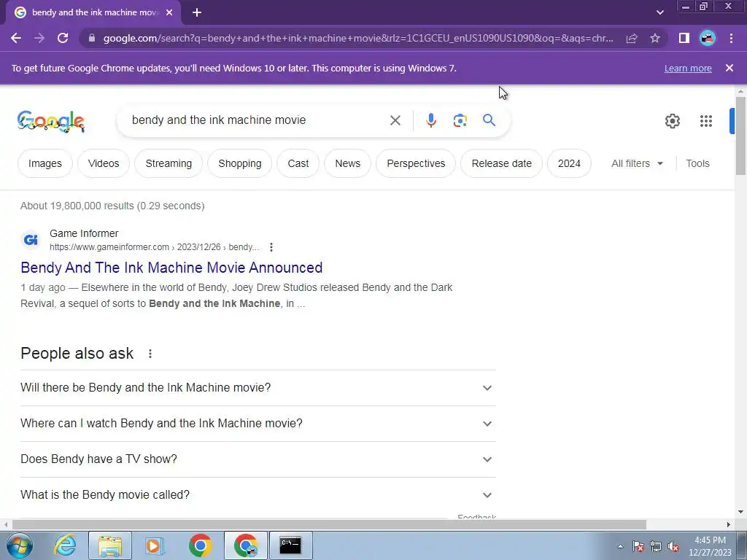Open Chrome side panel

coord(684,38)
